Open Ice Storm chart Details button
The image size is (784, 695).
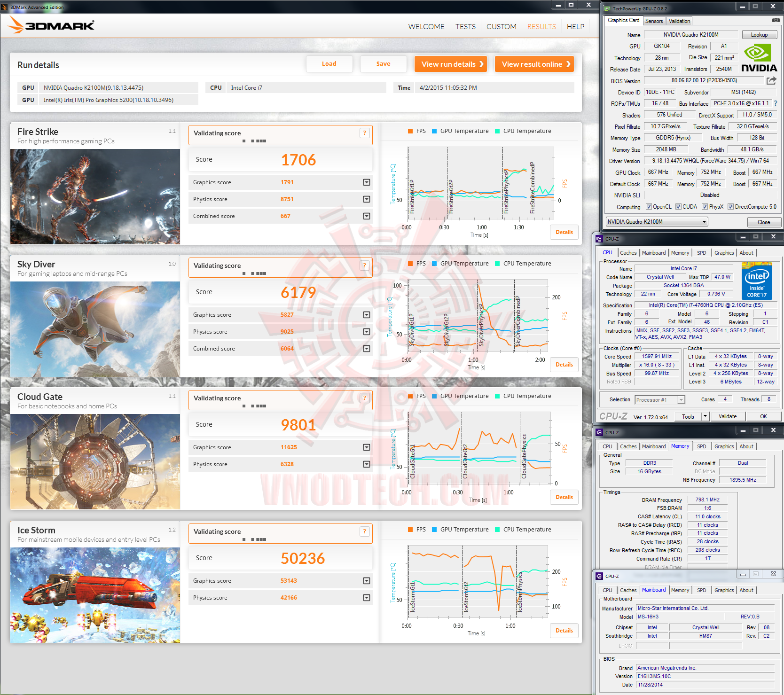tap(564, 631)
